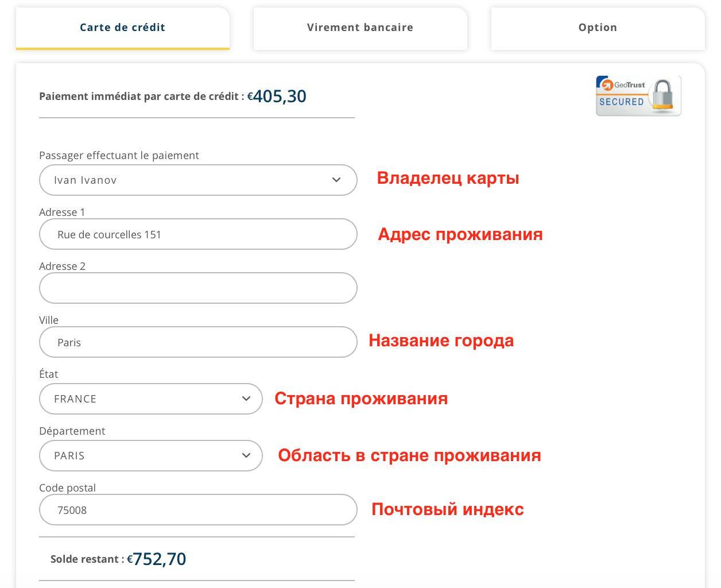Click the red 'Почтовый индекс' annotation
The height and width of the screenshot is (588, 721).
[447, 509]
